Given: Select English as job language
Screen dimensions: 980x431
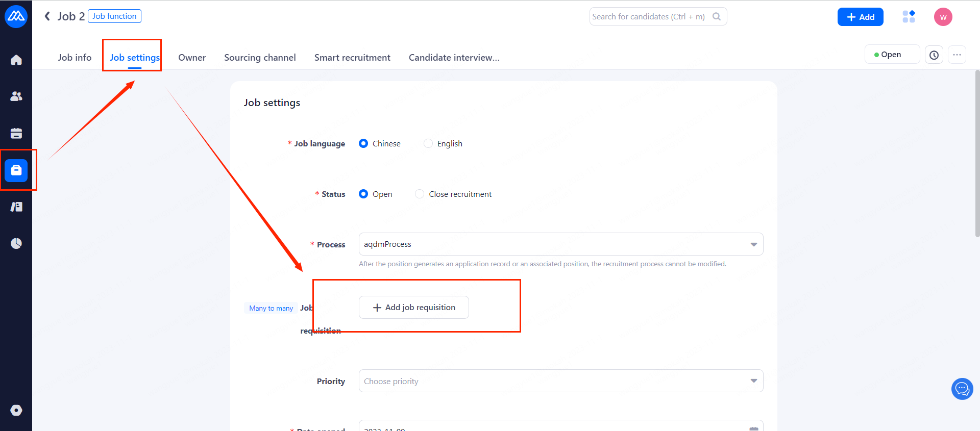Looking at the screenshot, I should click(x=428, y=144).
